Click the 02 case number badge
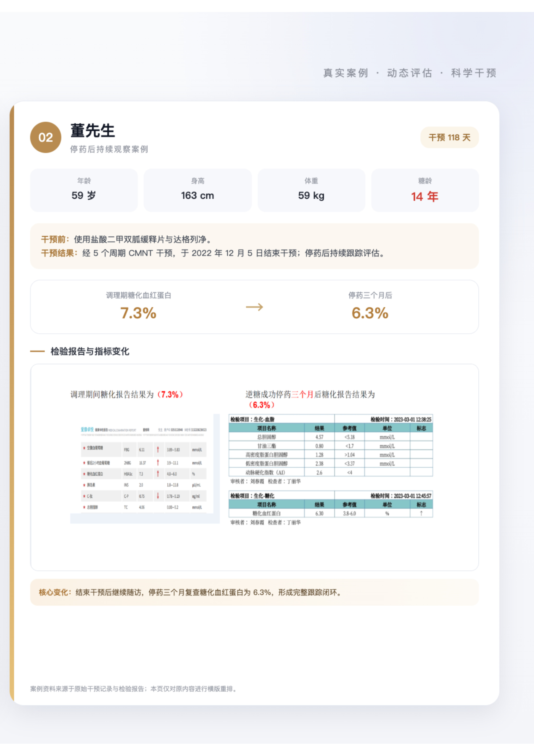 pos(45,137)
